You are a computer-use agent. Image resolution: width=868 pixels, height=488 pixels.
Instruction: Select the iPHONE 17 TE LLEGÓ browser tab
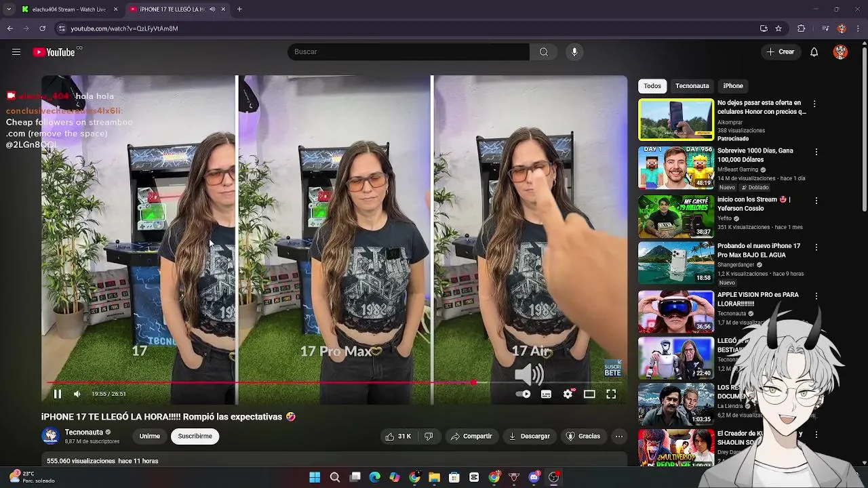(x=176, y=9)
